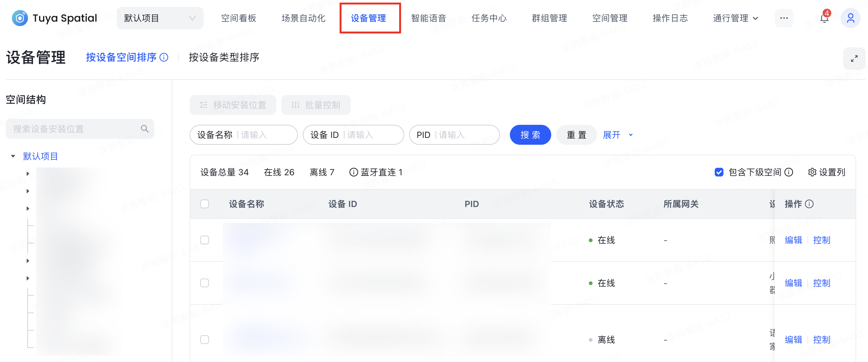Click the search magnifier in space structure
868x362 pixels.
[x=145, y=129]
